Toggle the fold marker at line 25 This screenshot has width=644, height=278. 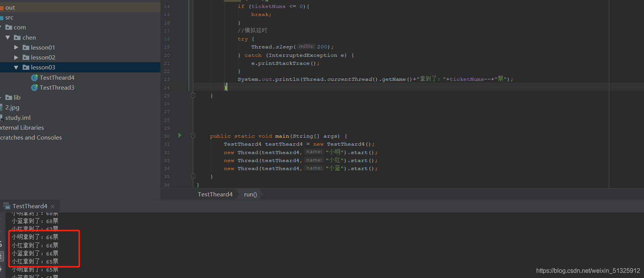point(193,95)
